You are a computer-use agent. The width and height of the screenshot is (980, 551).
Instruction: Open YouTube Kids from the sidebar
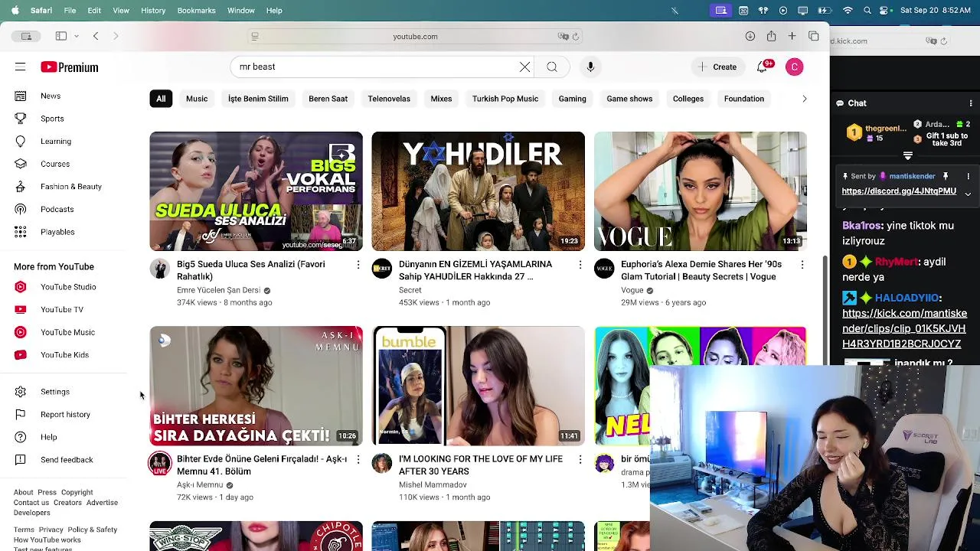pos(64,355)
